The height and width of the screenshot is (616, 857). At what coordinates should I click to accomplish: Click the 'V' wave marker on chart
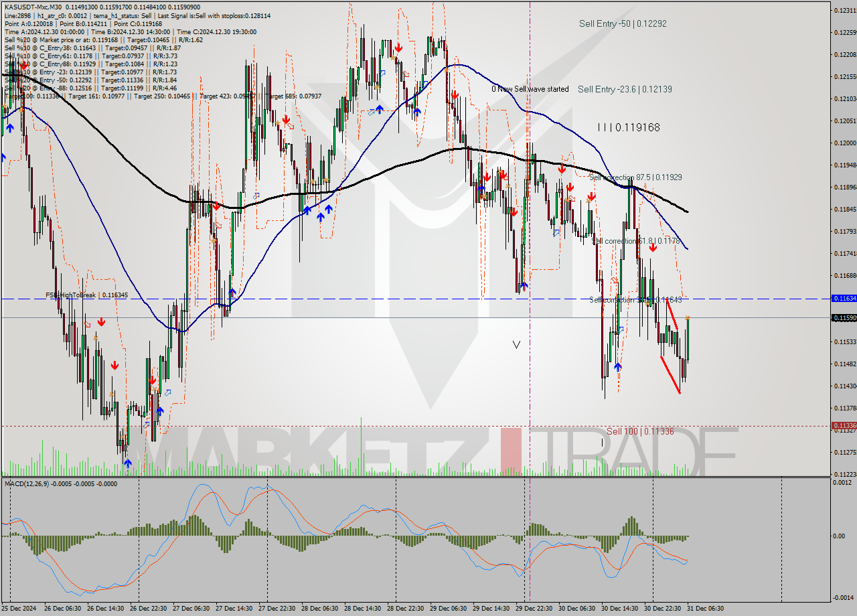(x=516, y=345)
